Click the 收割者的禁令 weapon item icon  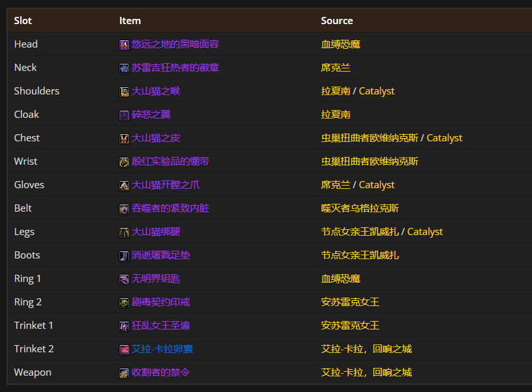124,372
